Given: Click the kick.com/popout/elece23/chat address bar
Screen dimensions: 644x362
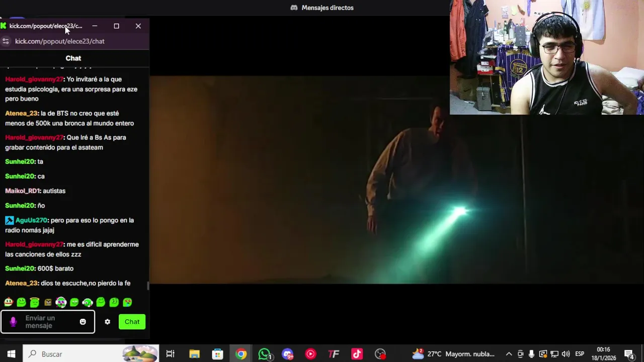Looking at the screenshot, I should (x=60, y=41).
